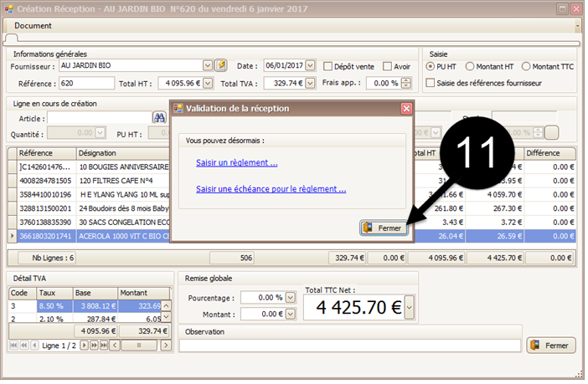
Task: Follow the Saisir un règlement link
Action: coord(237,163)
